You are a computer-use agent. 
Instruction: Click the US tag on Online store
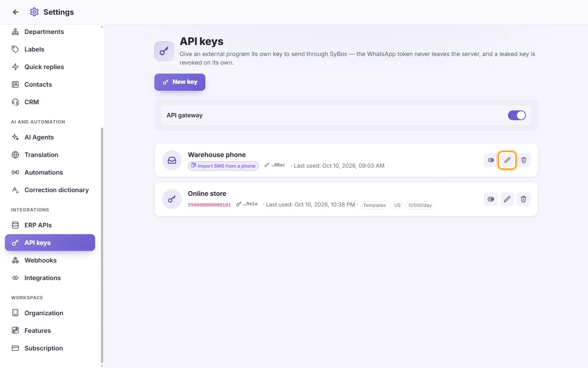(x=397, y=205)
